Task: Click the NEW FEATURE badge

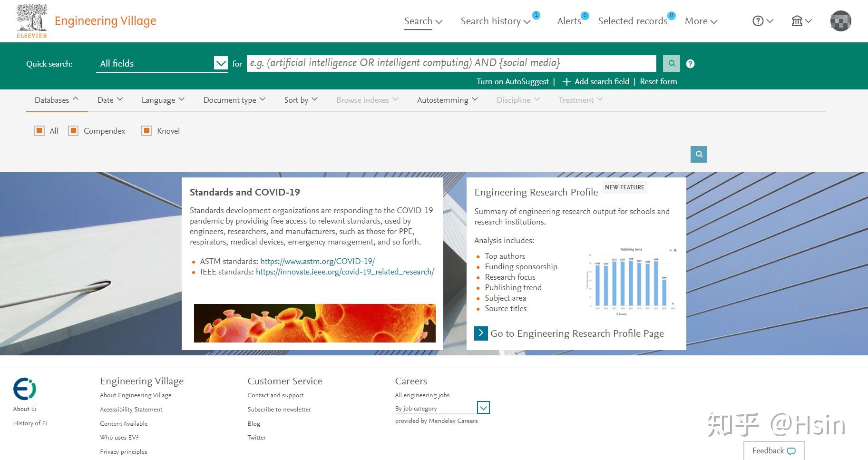Action: pyautogui.click(x=624, y=187)
